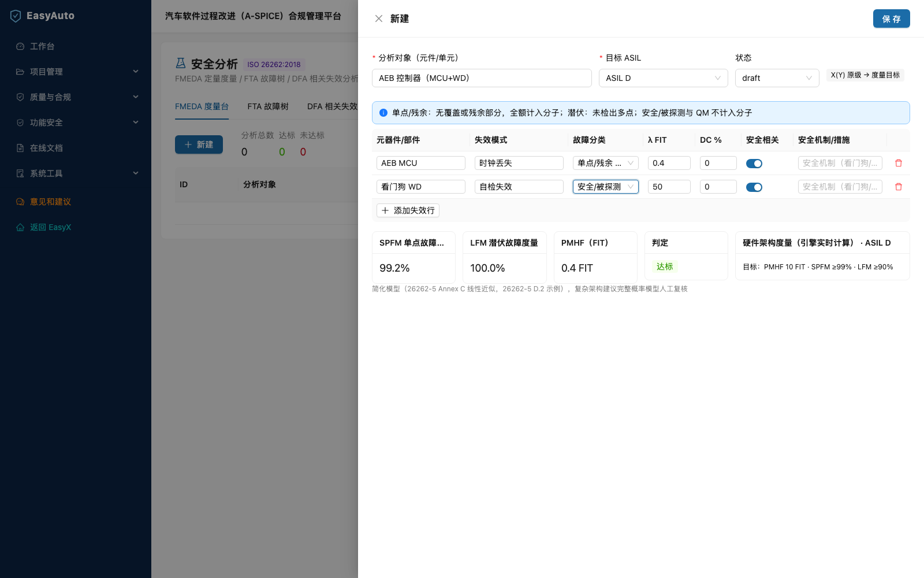Toggle 安全相关 switch for 看门狗 WD row
This screenshot has width=924, height=578.
click(754, 187)
